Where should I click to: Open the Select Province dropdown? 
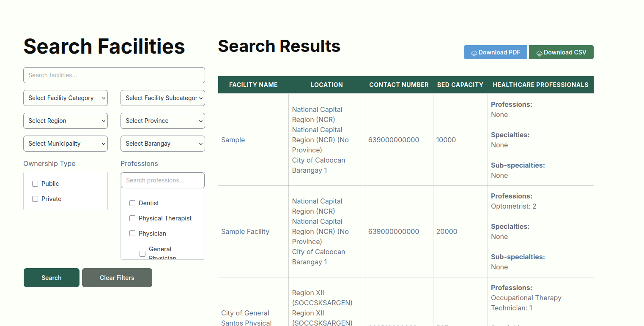pyautogui.click(x=163, y=121)
